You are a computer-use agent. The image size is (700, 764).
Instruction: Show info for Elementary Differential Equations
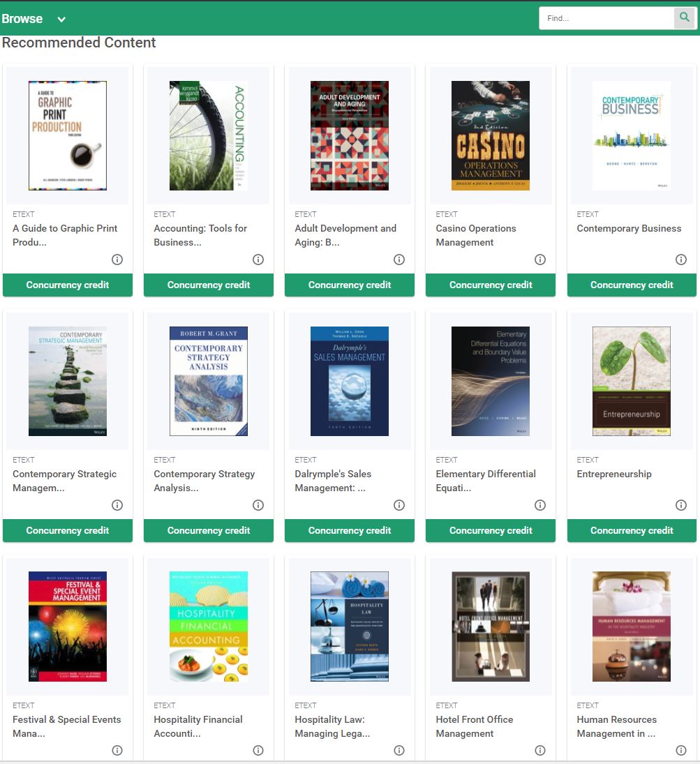[539, 505]
